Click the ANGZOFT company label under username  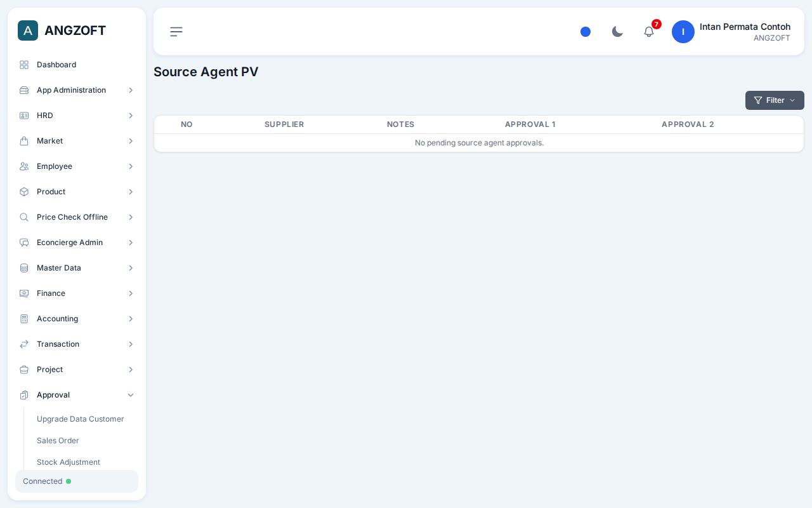771,38
